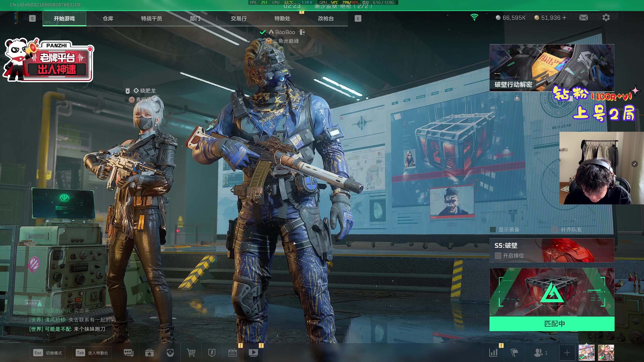Open the mail envelope icon

[x=583, y=18]
